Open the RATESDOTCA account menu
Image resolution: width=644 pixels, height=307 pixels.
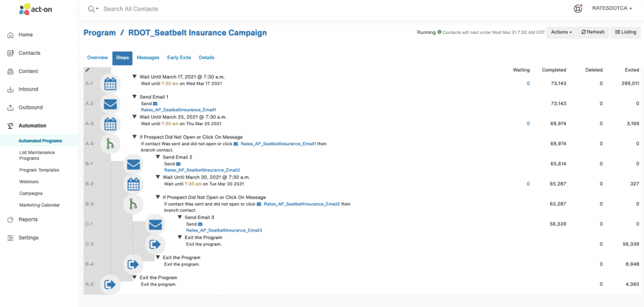click(x=611, y=8)
